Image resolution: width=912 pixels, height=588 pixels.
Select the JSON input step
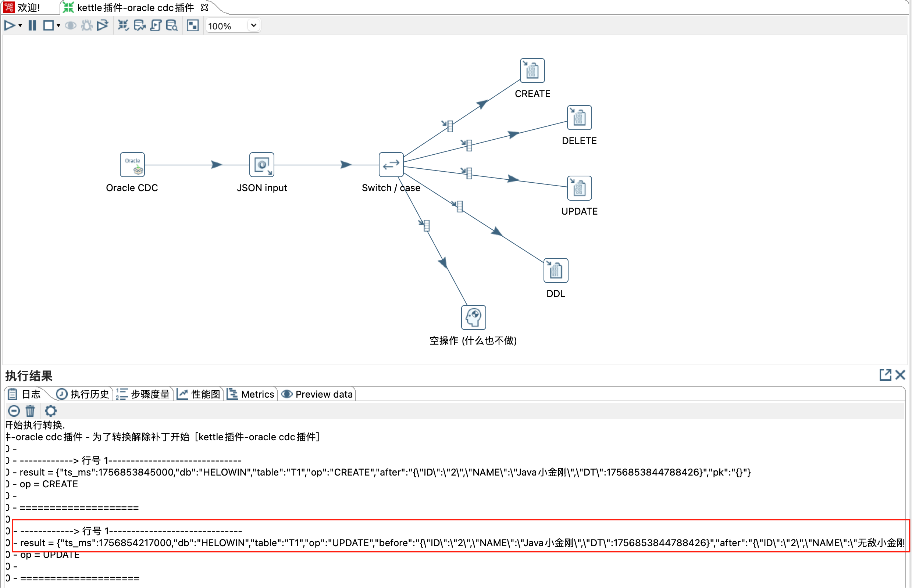pyautogui.click(x=262, y=165)
